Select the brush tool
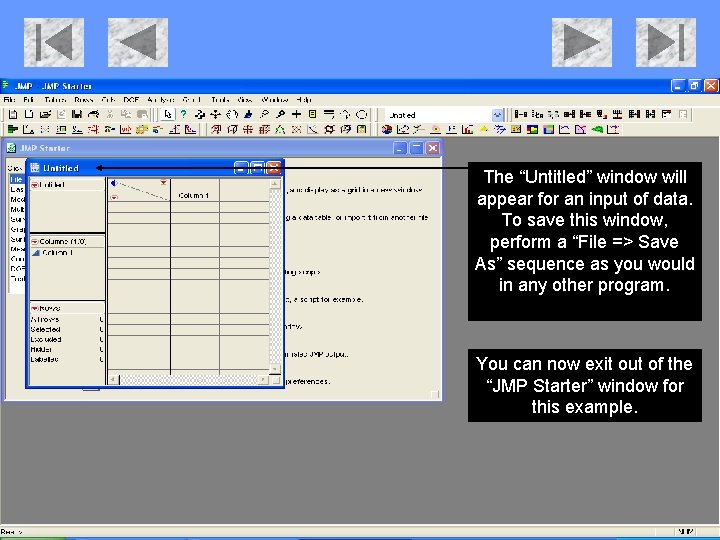This screenshot has height=540, width=720. click(x=248, y=115)
